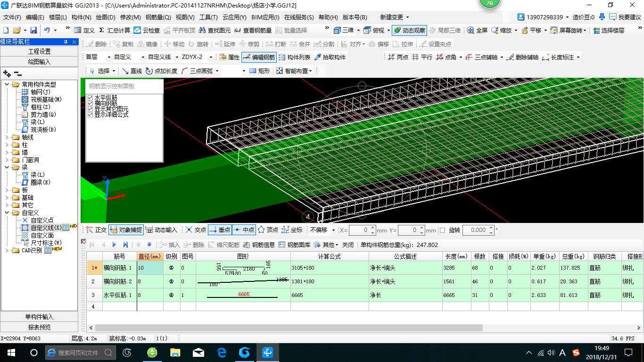Click 全屏 full screen zoom
This screenshot has height=362, width=644.
click(477, 30)
